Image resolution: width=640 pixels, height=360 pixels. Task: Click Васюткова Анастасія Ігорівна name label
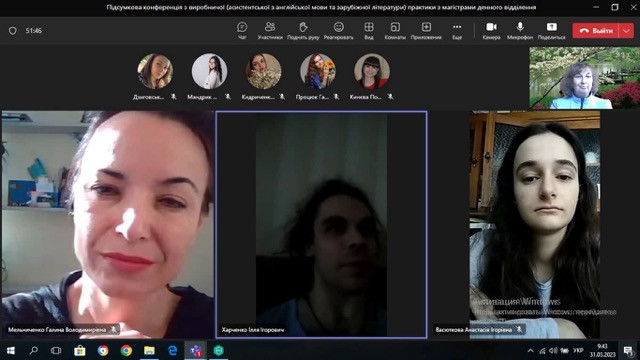pyautogui.click(x=473, y=329)
